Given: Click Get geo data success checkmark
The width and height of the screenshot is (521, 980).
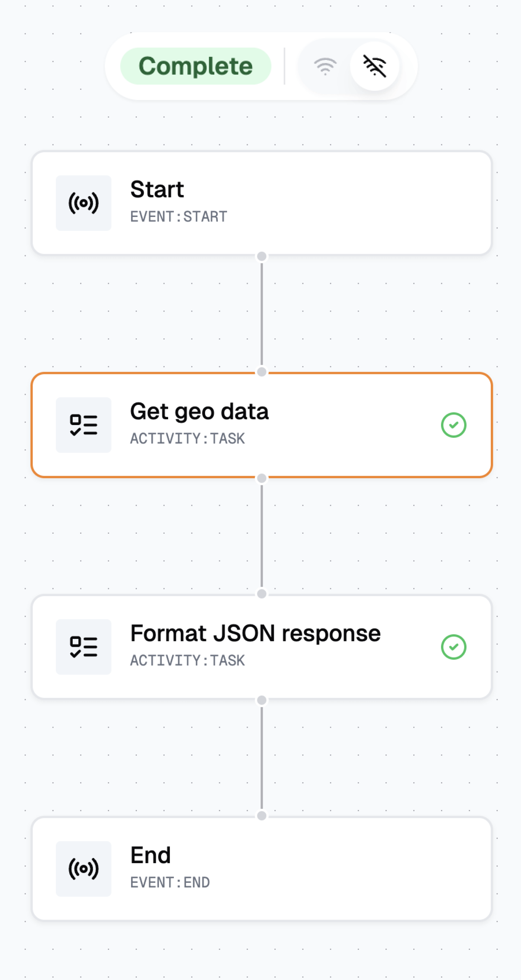Looking at the screenshot, I should (x=453, y=425).
